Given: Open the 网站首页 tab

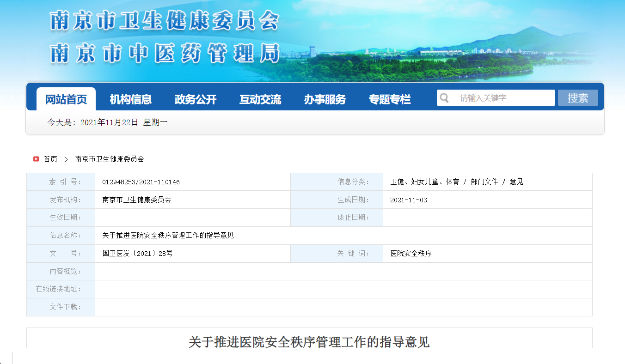Looking at the screenshot, I should click(66, 99).
